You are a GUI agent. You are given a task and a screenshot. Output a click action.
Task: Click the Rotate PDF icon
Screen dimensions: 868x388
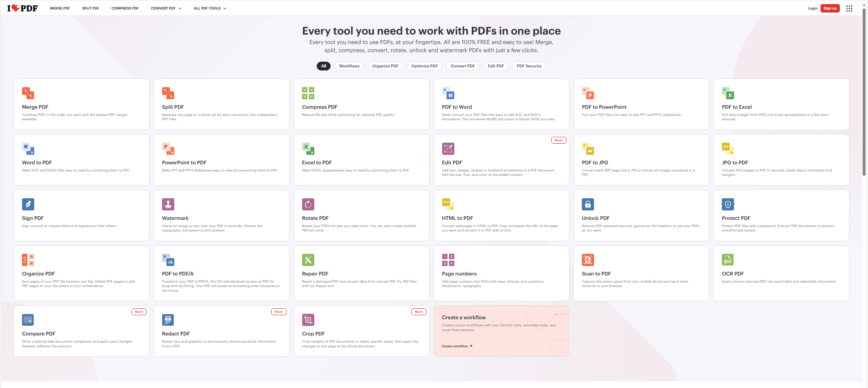[x=308, y=204]
